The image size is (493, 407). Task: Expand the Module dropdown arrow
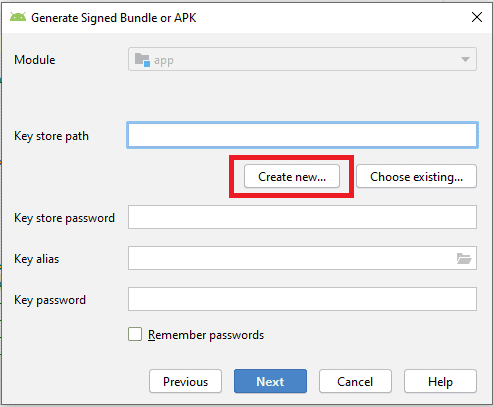coord(465,60)
